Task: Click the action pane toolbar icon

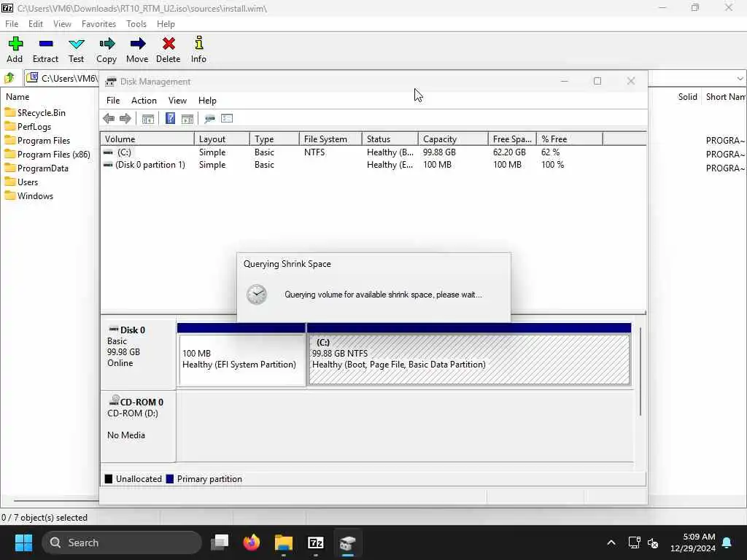Action: coord(187,119)
